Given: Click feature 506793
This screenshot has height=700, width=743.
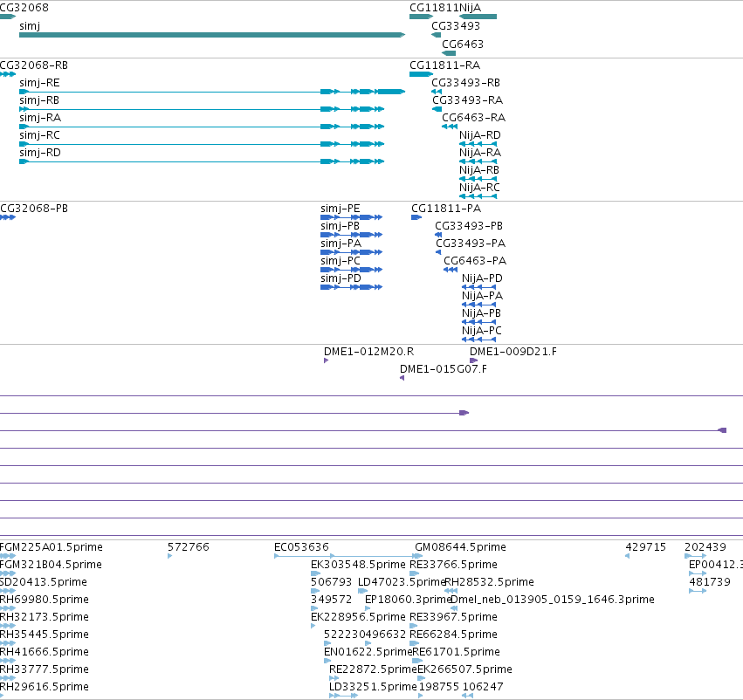Looking at the screenshot, I should [315, 591].
